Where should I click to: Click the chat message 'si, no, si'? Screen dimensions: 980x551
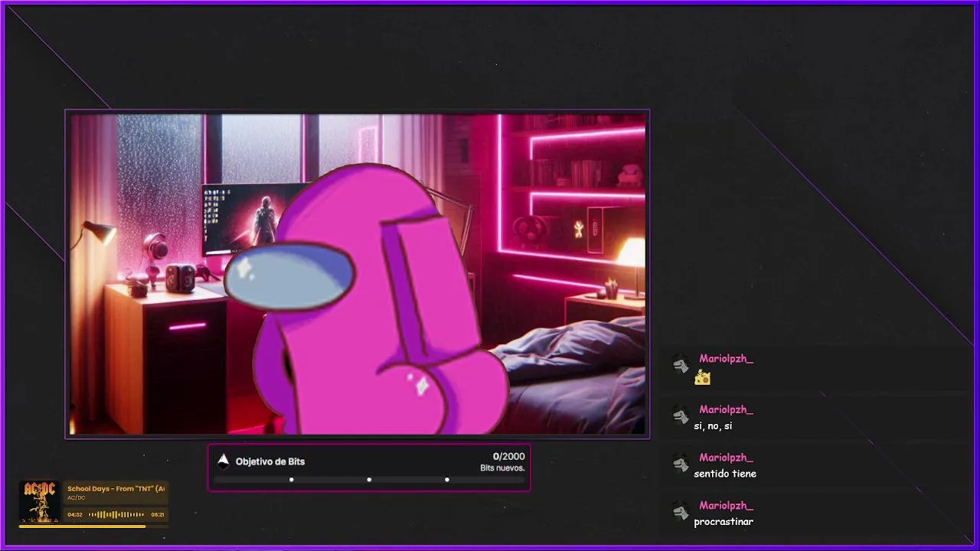pos(713,425)
